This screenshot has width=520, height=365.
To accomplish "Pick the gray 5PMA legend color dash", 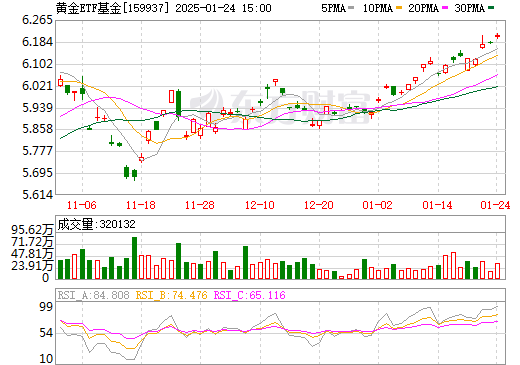I will (x=351, y=7).
